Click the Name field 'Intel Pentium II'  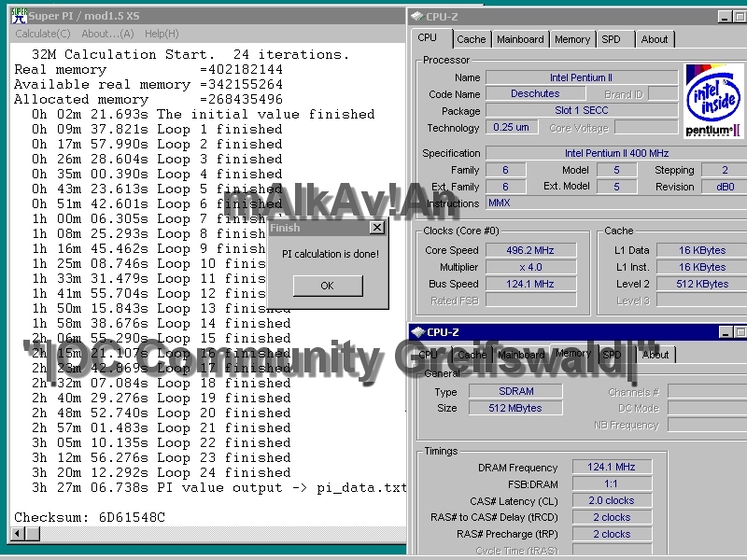(582, 77)
